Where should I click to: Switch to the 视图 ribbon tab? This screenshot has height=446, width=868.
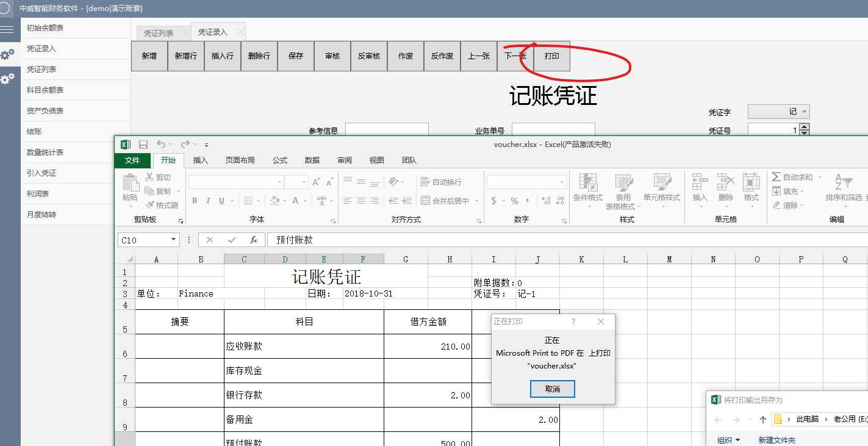pyautogui.click(x=377, y=160)
